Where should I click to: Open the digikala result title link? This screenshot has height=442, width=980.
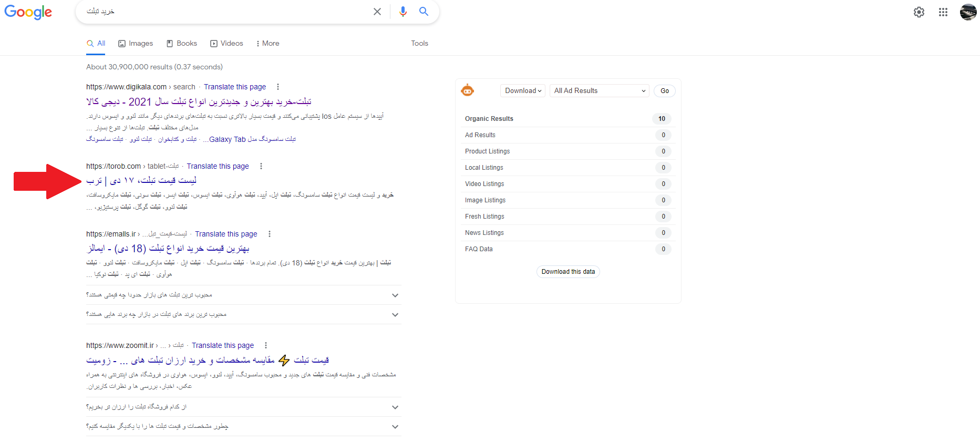pos(199,102)
